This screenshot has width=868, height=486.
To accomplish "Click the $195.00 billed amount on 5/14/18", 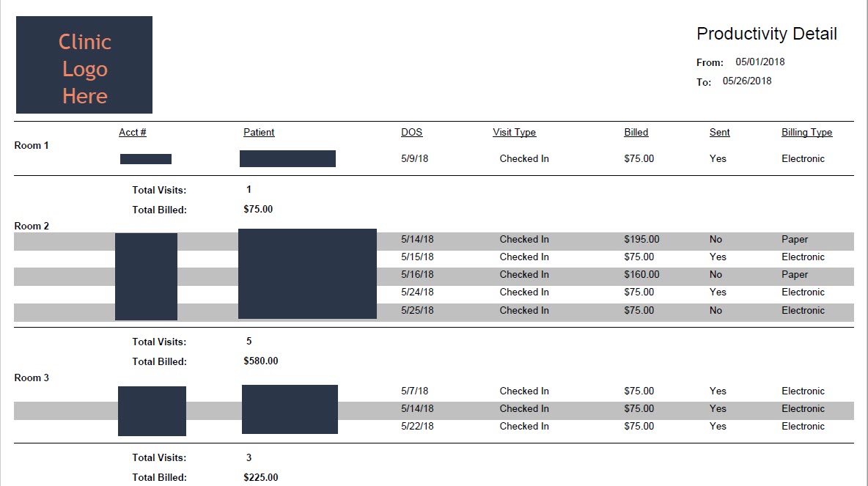I will pos(641,239).
